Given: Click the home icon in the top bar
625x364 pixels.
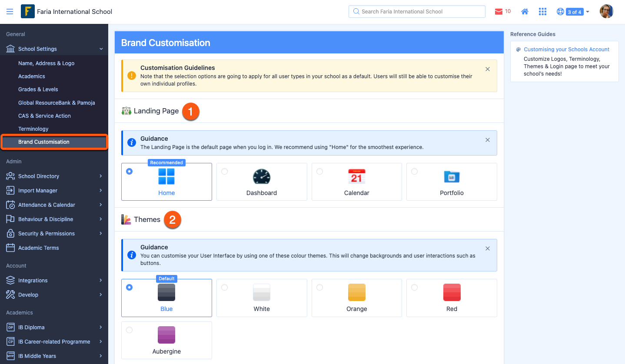Looking at the screenshot, I should [x=525, y=11].
